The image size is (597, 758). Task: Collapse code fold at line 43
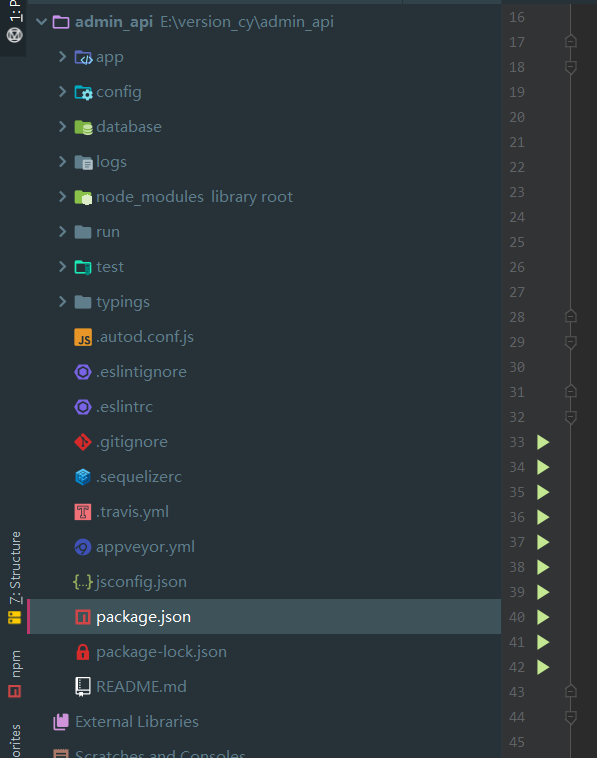coord(570,692)
